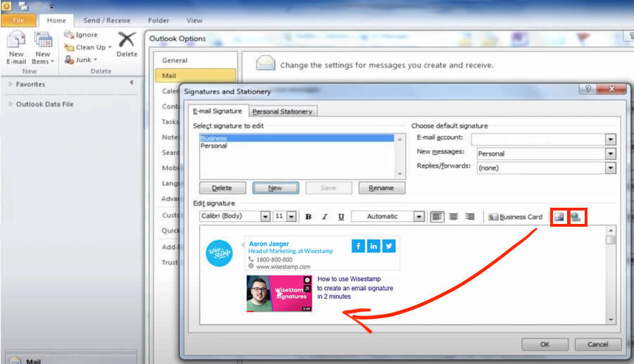634x364 pixels.
Task: Click the New signature button
Action: 275,188
